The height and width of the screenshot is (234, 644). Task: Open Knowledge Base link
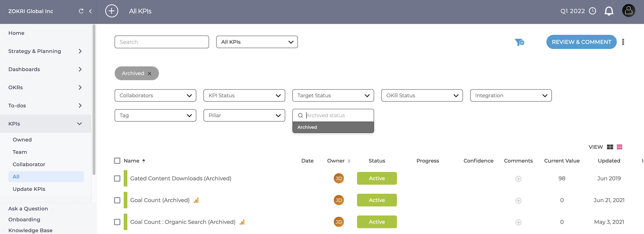(x=30, y=230)
